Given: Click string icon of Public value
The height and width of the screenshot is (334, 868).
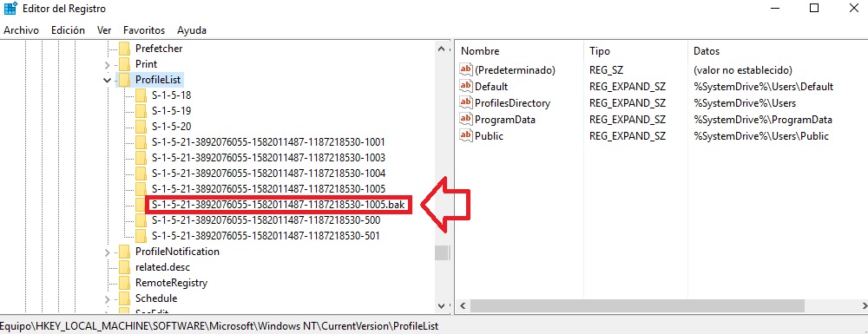Looking at the screenshot, I should coord(466,135).
